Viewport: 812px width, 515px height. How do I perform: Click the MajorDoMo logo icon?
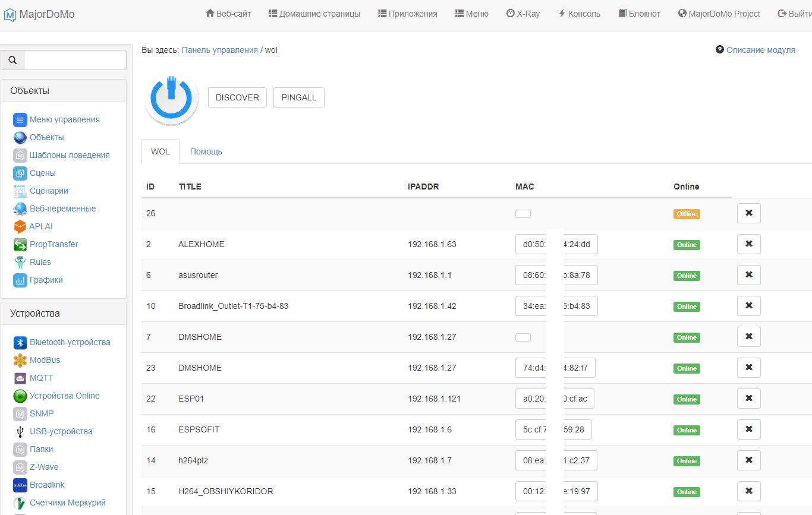[10, 14]
